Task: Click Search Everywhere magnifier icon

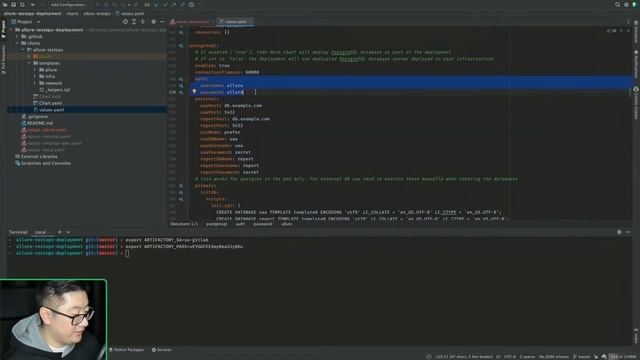Action: [617, 4]
